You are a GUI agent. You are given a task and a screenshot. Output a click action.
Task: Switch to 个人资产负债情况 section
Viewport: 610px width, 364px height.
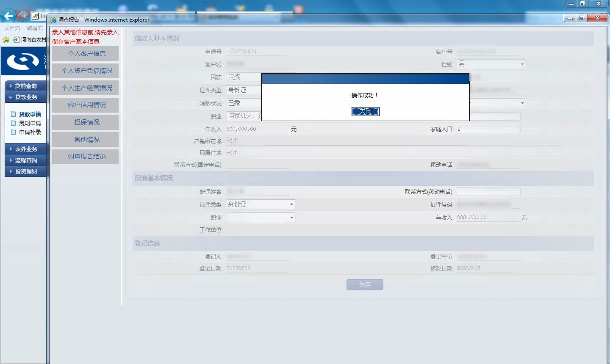click(85, 71)
